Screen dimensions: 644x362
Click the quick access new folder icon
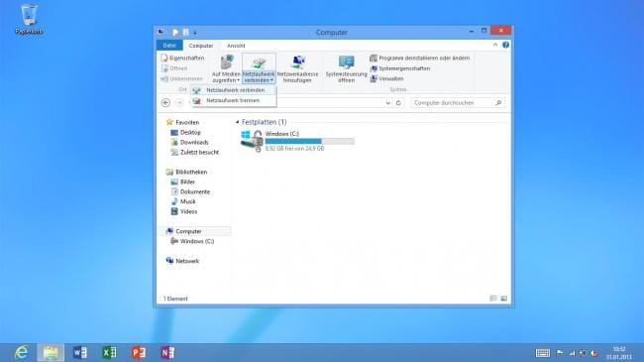(x=185, y=32)
